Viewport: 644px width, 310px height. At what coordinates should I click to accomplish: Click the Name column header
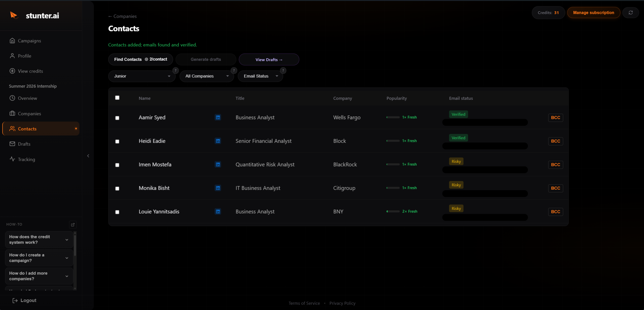[x=145, y=98]
